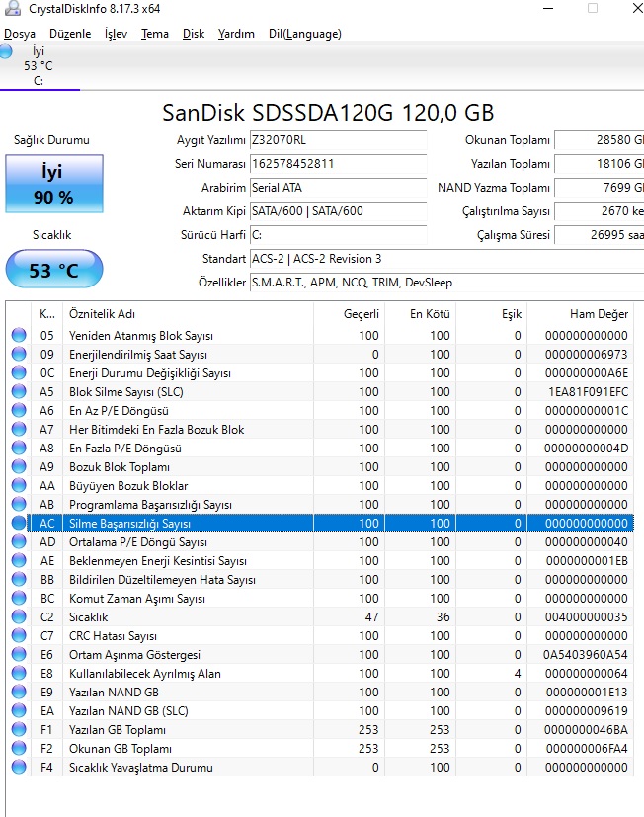The height and width of the screenshot is (817, 644).
Task: Click the En Kötü column header
Action: pyautogui.click(x=421, y=314)
